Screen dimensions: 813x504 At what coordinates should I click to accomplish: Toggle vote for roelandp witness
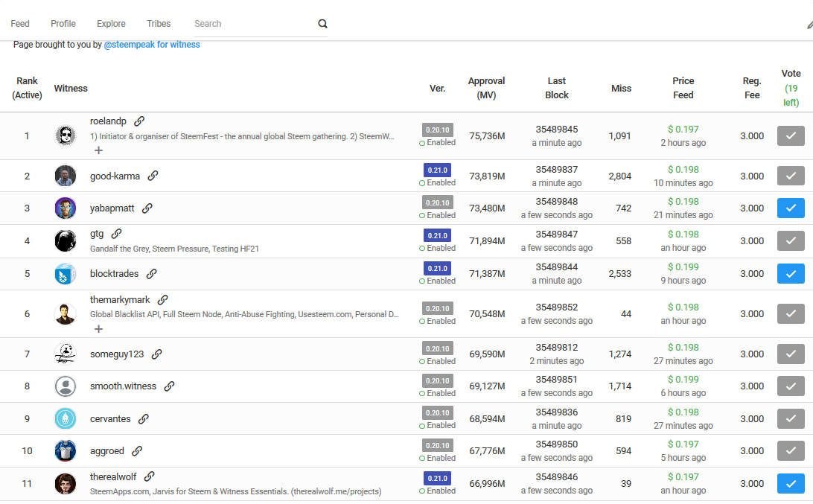pyautogui.click(x=791, y=135)
